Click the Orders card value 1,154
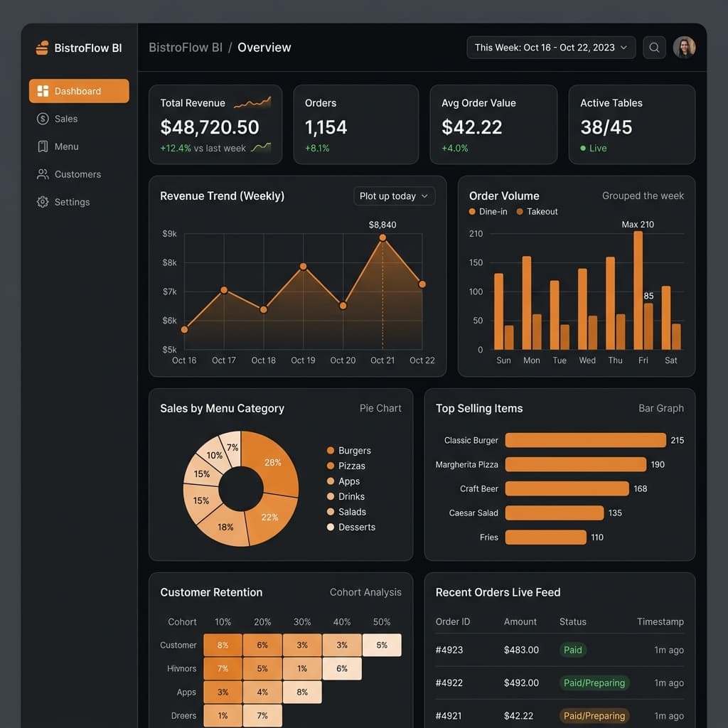This screenshot has height=728, width=728. [326, 127]
